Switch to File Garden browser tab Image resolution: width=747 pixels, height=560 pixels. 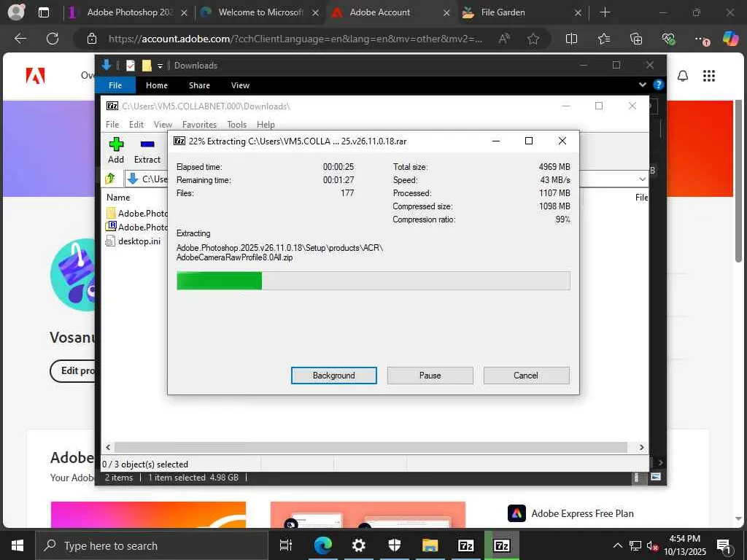pos(522,13)
